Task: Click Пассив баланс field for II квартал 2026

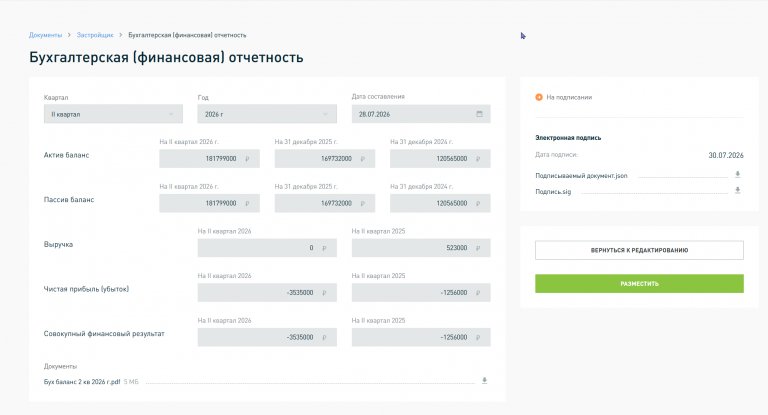Action: [x=209, y=203]
